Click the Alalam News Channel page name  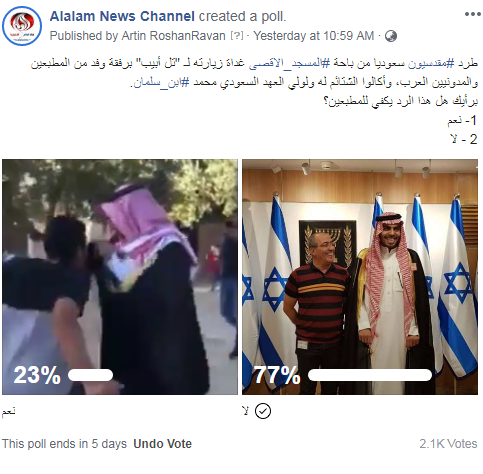pyautogui.click(x=122, y=16)
